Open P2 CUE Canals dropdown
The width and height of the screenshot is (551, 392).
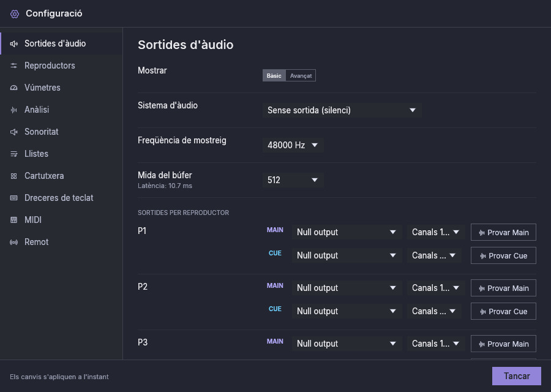[434, 311]
